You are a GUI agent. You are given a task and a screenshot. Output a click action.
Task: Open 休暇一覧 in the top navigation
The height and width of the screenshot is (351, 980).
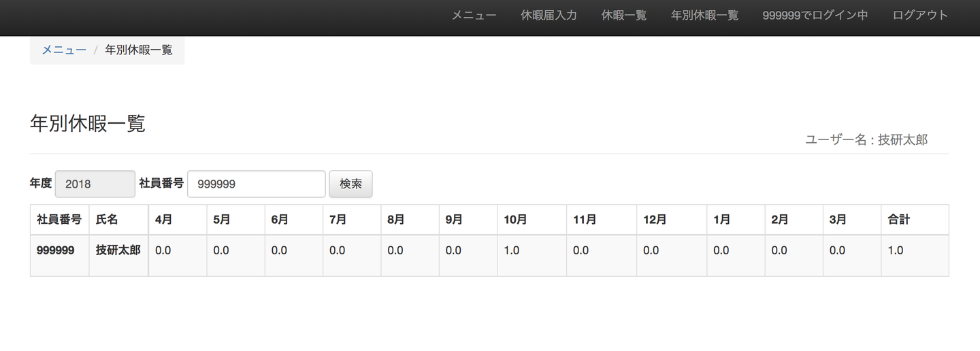click(623, 15)
